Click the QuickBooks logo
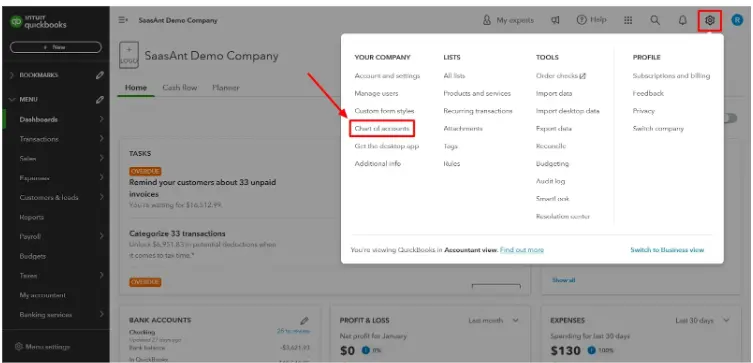The image size is (753, 363). pos(38,22)
